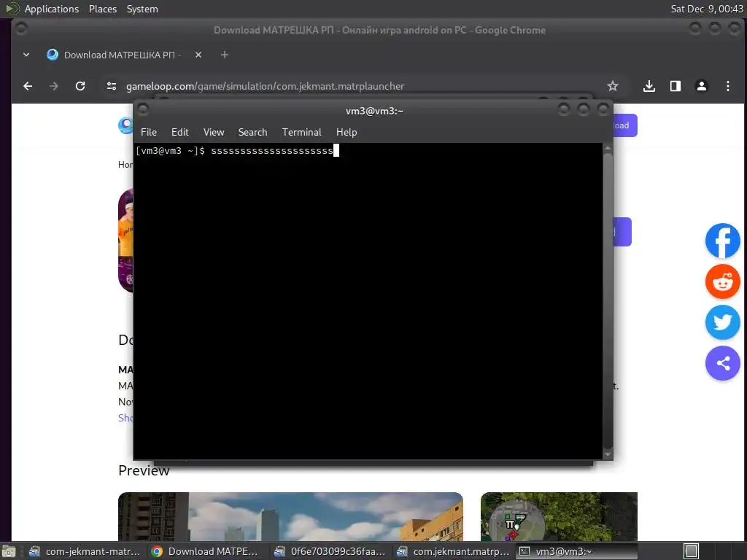This screenshot has height=560, width=747.
Task: Switch to com.jekmant.matrp... taskbar window
Action: tap(452, 551)
